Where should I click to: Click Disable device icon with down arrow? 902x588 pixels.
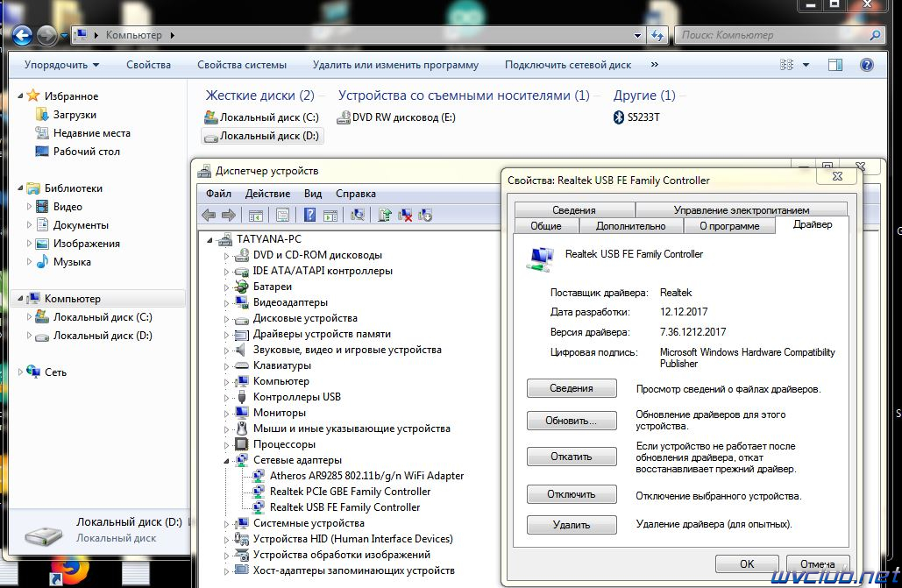tap(425, 216)
